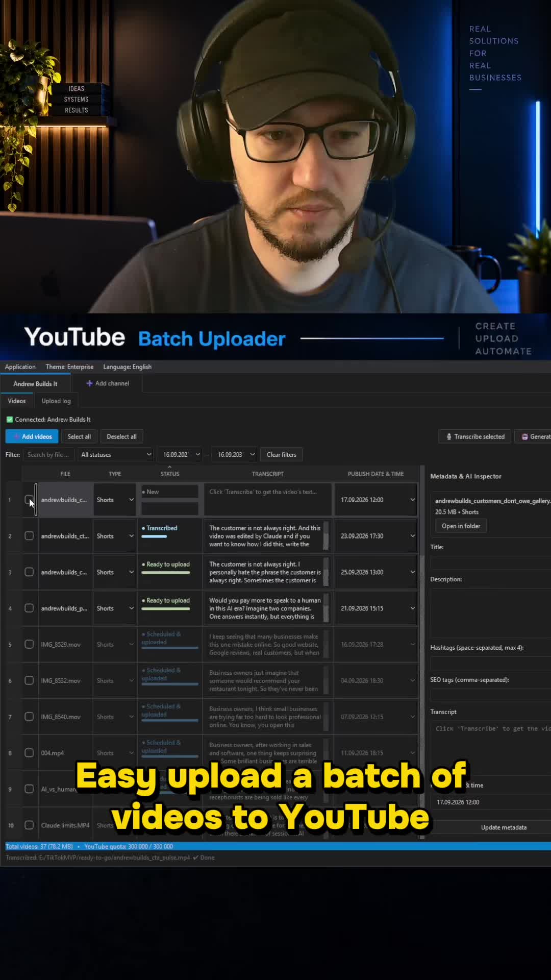Screen dimensions: 551x980
Task: Sort by the FILE column header
Action: 65,474
